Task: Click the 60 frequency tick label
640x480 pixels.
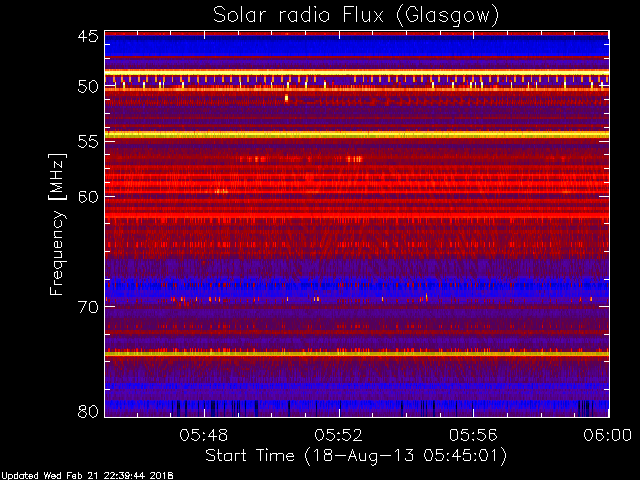Action: [88, 197]
